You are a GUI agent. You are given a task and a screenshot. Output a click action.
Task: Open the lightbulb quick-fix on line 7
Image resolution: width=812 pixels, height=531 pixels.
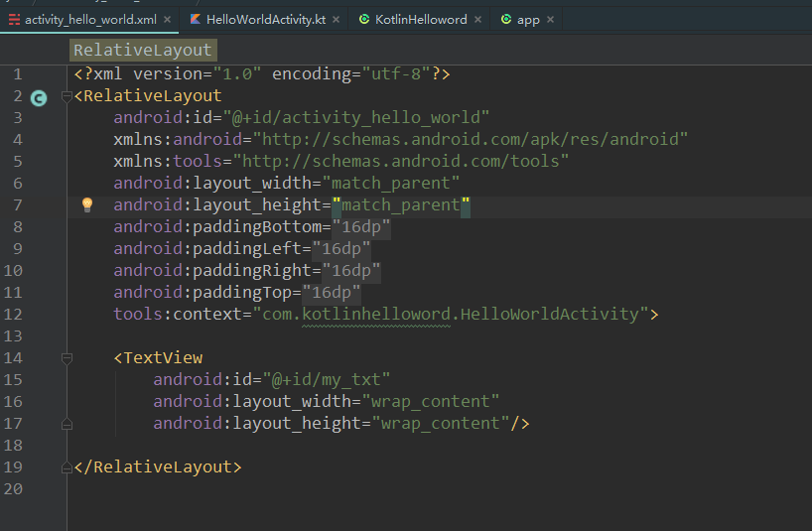tap(87, 204)
